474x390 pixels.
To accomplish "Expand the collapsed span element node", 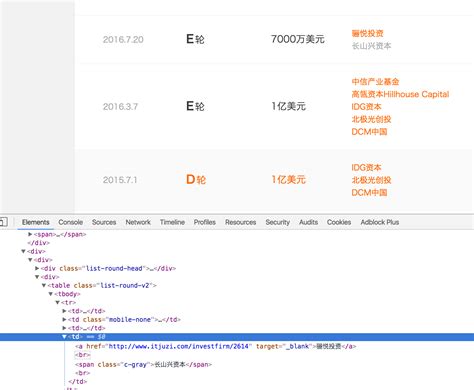I will pos(30,234).
